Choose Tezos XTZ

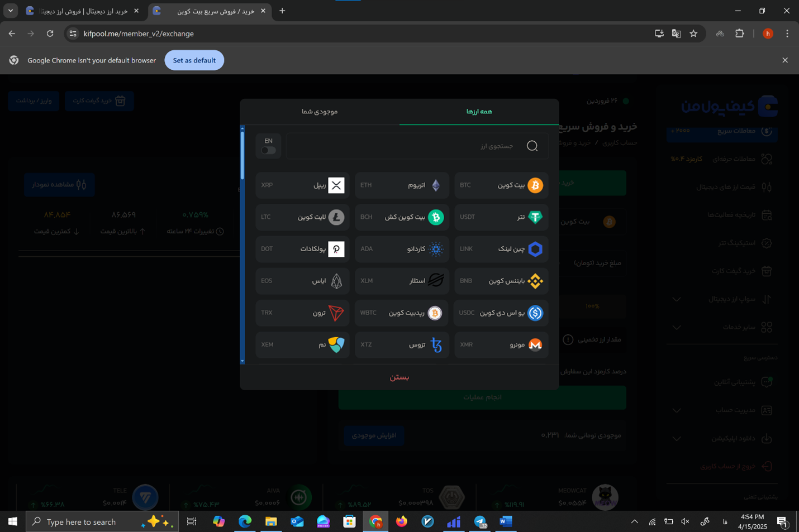pyautogui.click(x=402, y=344)
